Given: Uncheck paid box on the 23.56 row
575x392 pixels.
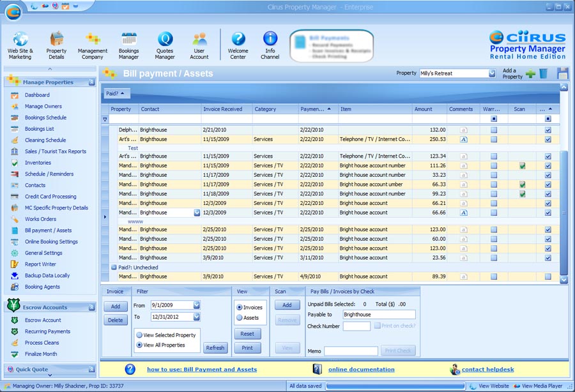Looking at the screenshot, I should coord(548,258).
